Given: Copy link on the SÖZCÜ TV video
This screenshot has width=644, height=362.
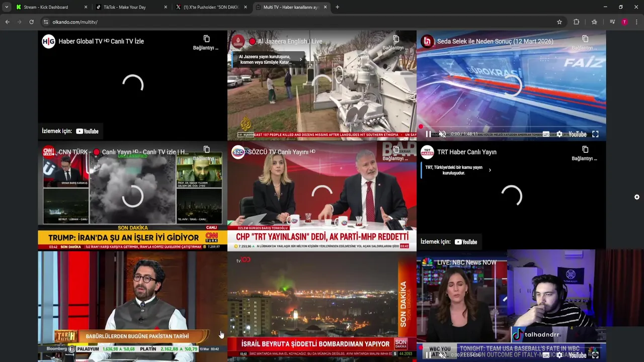Looking at the screenshot, I should coord(395,153).
